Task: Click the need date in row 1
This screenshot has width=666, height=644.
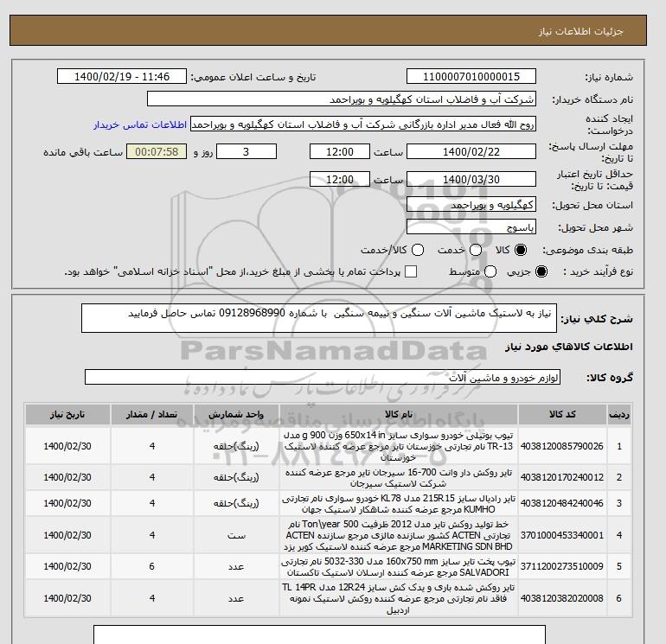Action: click(67, 446)
